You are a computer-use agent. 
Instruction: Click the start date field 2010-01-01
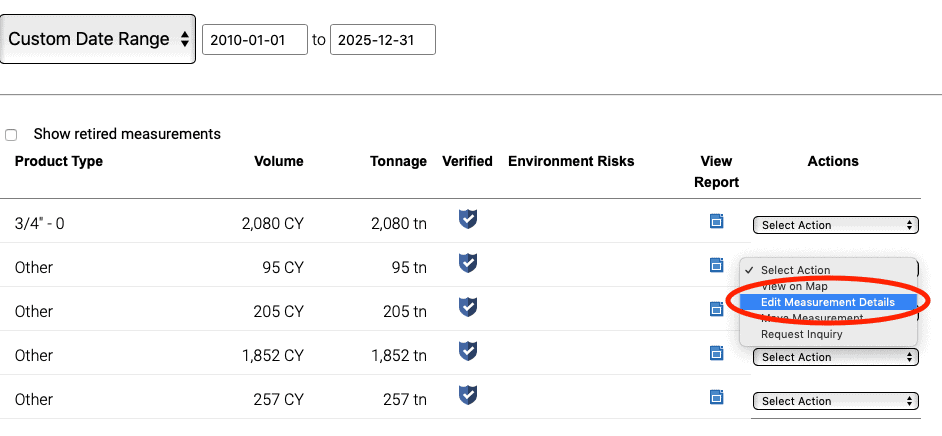[x=254, y=40]
